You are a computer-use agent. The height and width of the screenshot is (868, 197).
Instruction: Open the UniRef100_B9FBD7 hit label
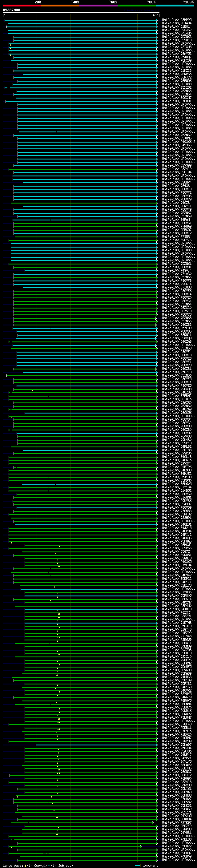pos(176,853)
